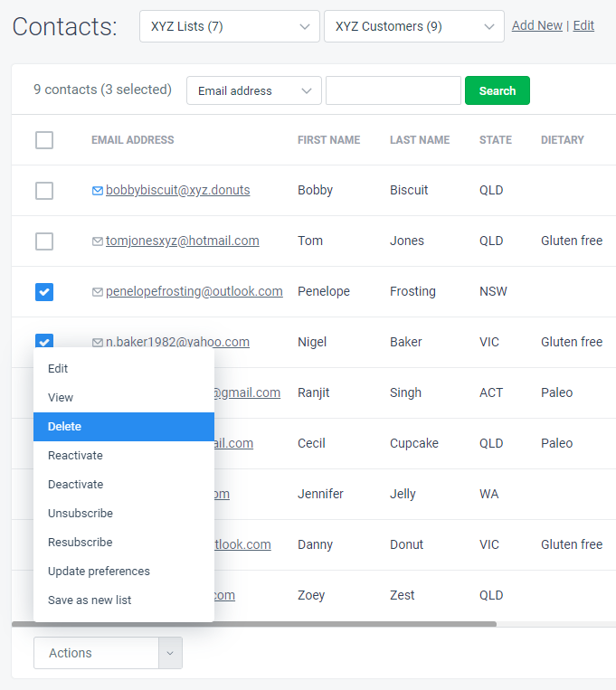This screenshot has height=690, width=616.
Task: Open Ranjit Singh's gmail.com email link
Action: [248, 392]
